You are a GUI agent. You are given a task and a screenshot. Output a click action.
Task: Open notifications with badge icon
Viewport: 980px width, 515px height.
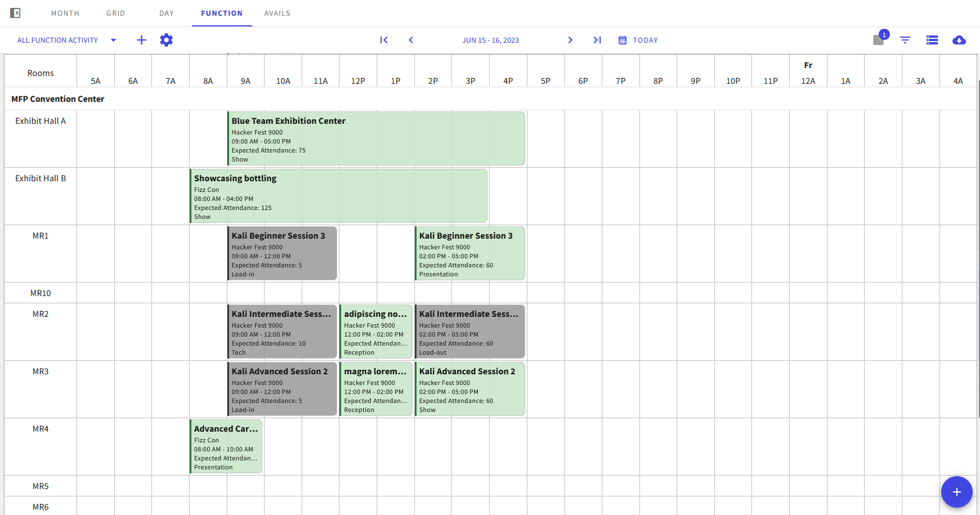pos(879,39)
